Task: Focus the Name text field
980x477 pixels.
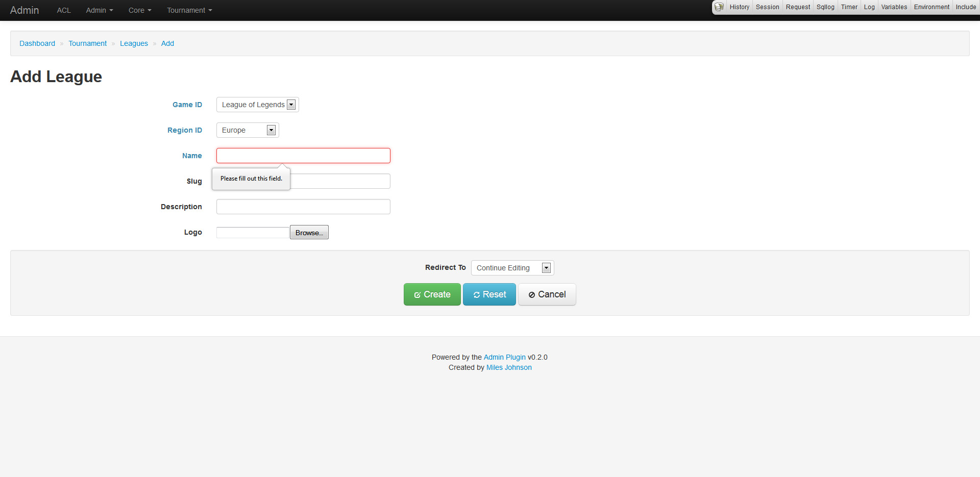Action: pos(303,156)
